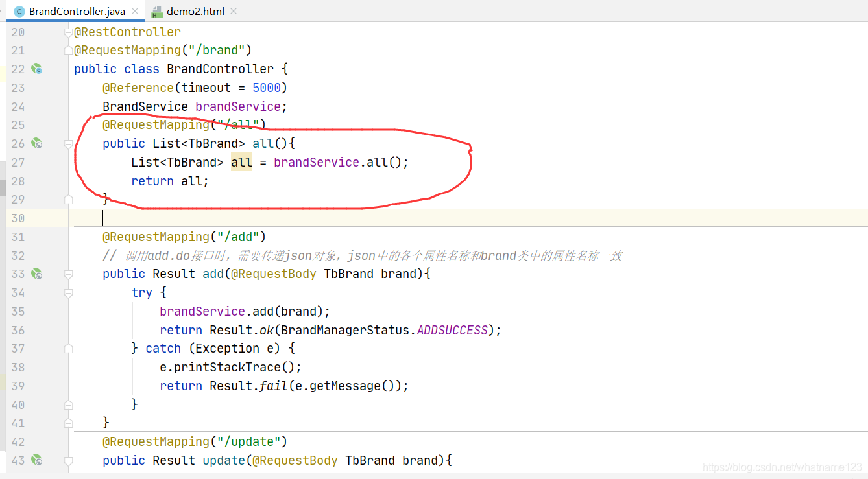Image resolution: width=868 pixels, height=479 pixels.
Task: Collapse the catch block fold at line 37
Action: pyautogui.click(x=68, y=349)
